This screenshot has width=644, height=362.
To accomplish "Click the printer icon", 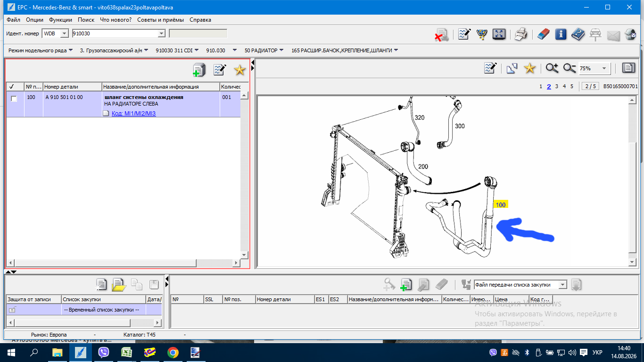I will pyautogui.click(x=520, y=34).
